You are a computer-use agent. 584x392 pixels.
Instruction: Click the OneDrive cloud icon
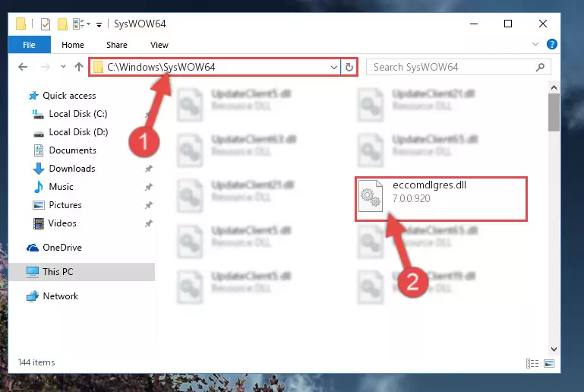click(33, 248)
